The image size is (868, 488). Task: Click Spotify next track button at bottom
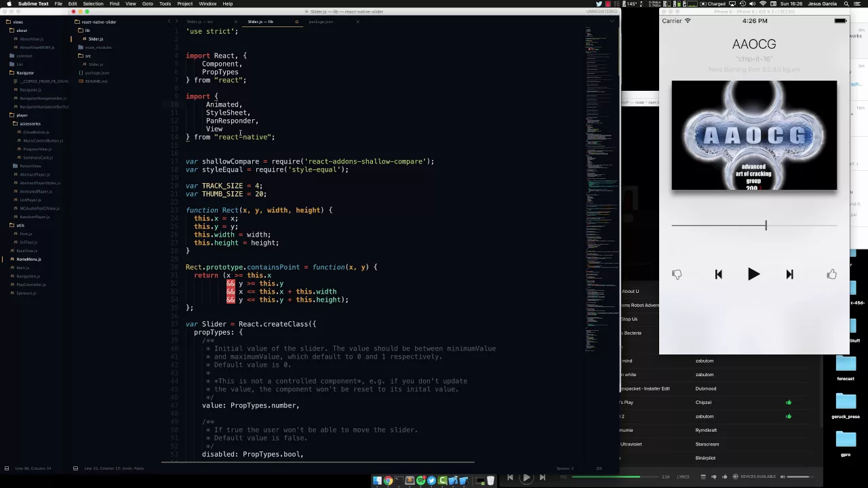click(x=542, y=478)
